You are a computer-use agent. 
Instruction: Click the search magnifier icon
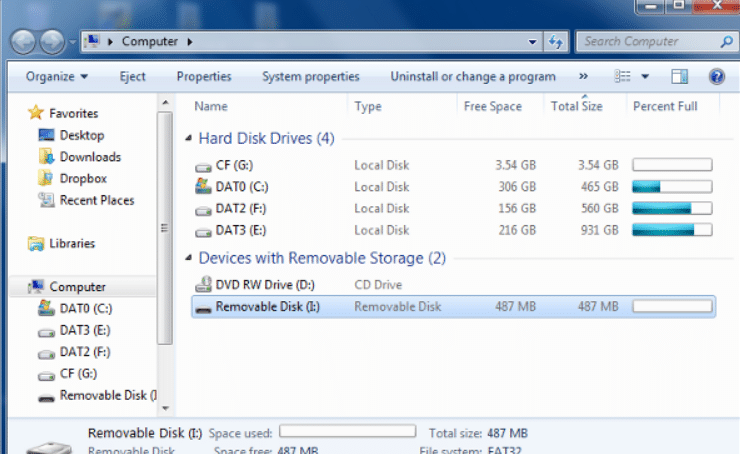[x=727, y=42]
